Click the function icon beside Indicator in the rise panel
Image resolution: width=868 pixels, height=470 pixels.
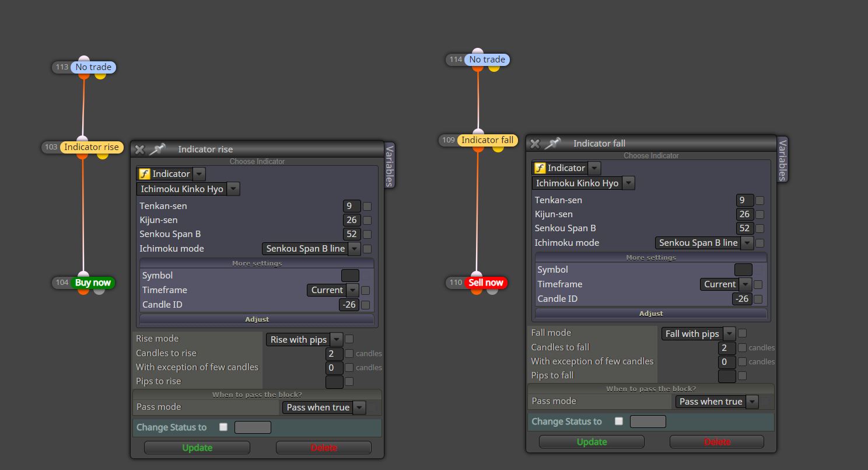144,174
